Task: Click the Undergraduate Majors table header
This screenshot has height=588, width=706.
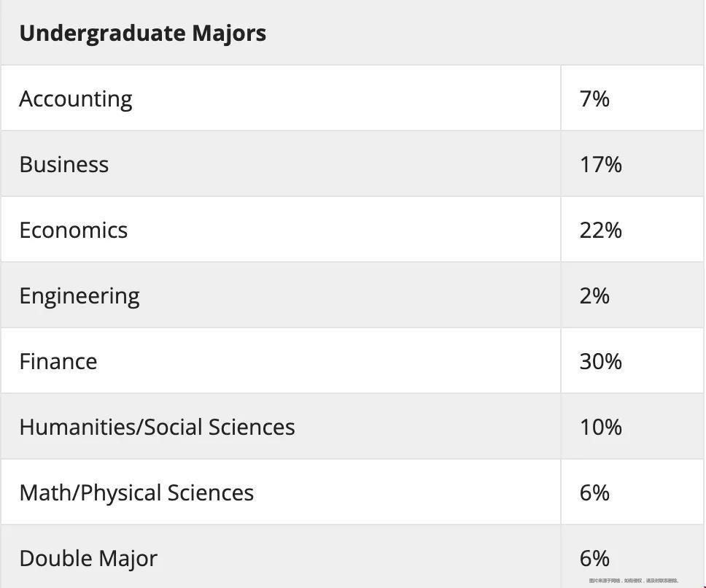Action: [x=143, y=34]
